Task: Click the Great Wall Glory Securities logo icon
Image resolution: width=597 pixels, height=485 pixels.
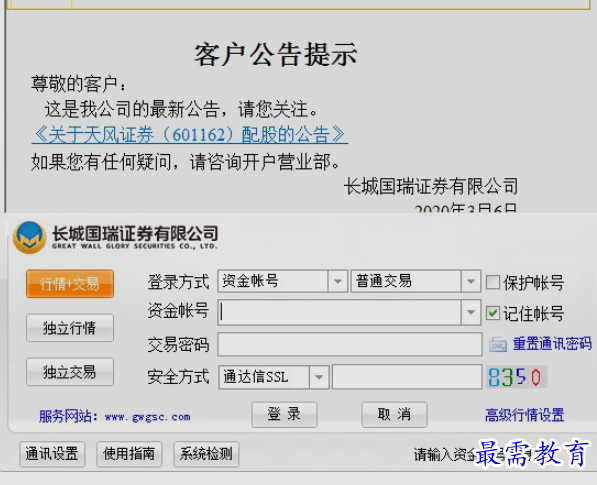Action: pos(29,238)
